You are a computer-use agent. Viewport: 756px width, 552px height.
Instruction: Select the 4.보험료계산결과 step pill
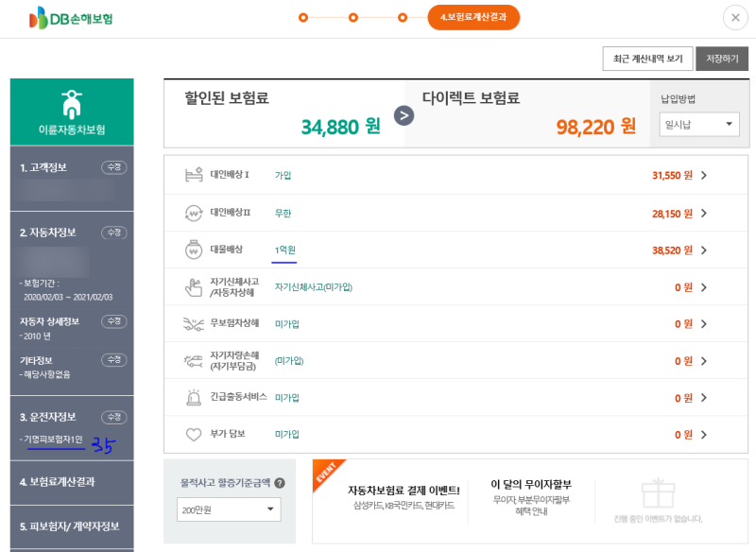click(x=473, y=17)
